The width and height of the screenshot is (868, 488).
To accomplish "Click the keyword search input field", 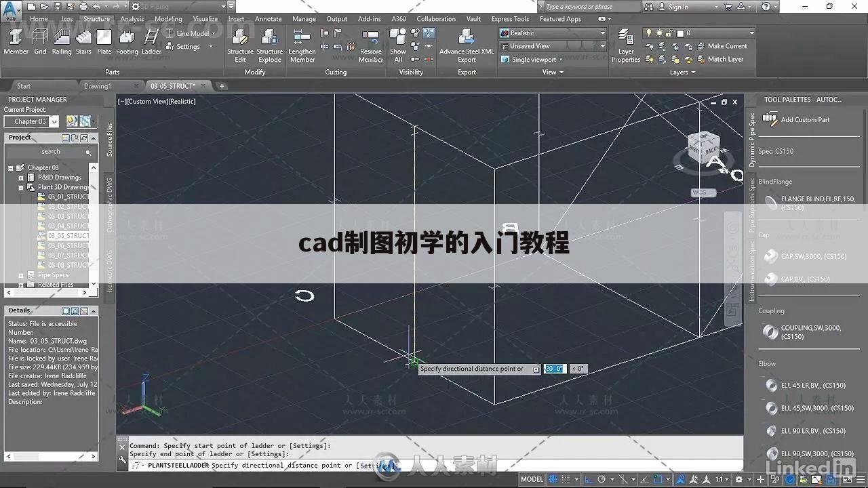I will [x=591, y=7].
